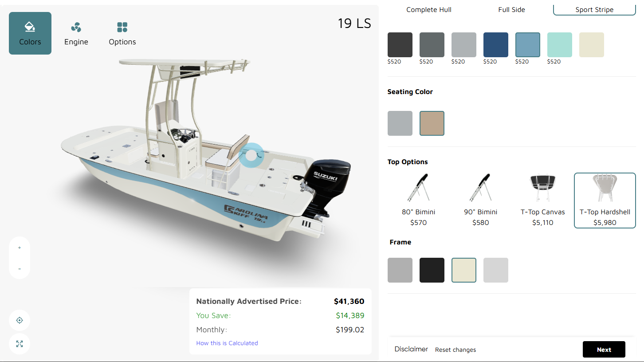Recenter the boat view target icon

(x=20, y=320)
